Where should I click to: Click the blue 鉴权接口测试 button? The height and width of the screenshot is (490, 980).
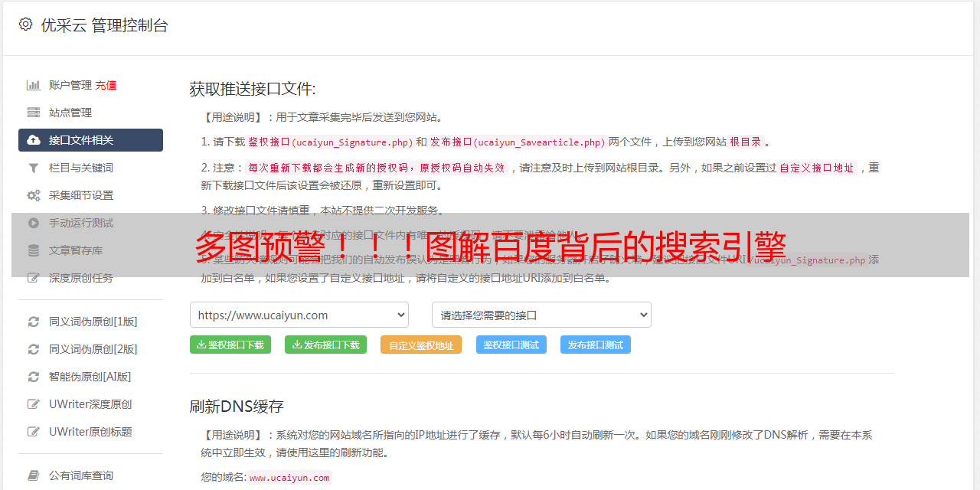pos(511,345)
